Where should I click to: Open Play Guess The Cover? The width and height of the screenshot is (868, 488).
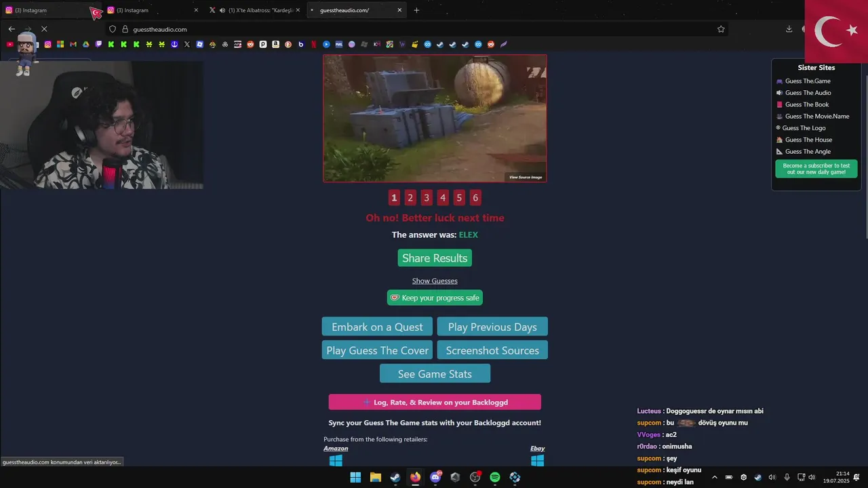pos(377,350)
